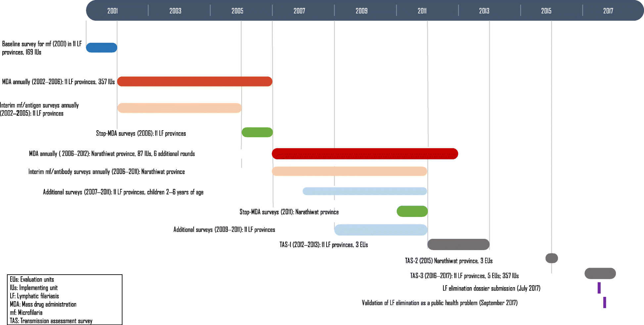Click 'TAS-3 (2016–2017)' label text
The width and height of the screenshot is (644, 325).
464,276
